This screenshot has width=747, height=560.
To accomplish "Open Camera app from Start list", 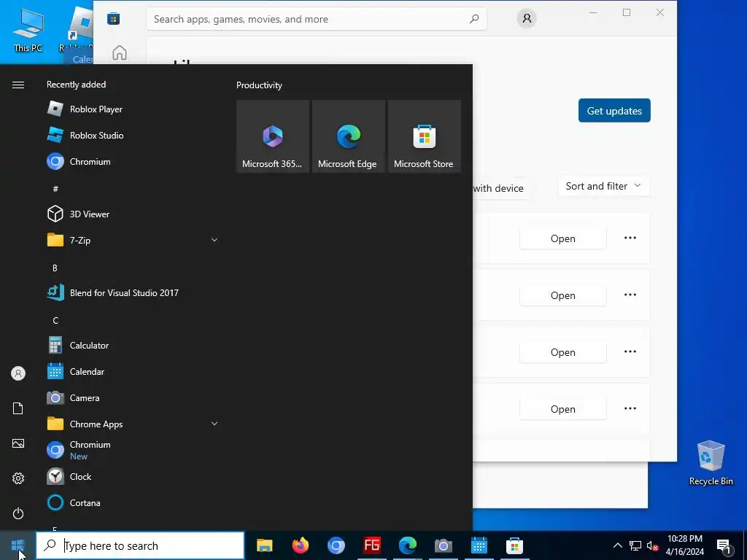I will tap(133, 397).
